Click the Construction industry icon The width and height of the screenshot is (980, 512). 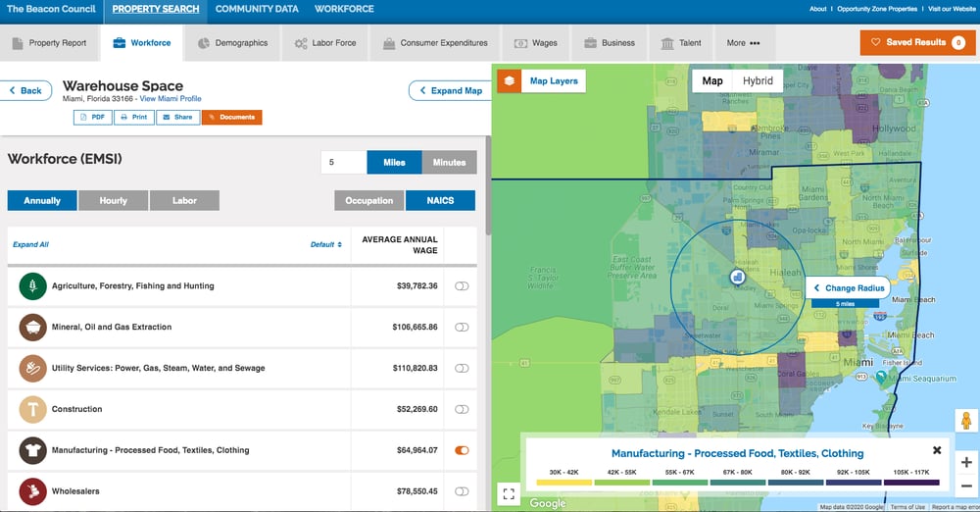[x=32, y=409]
